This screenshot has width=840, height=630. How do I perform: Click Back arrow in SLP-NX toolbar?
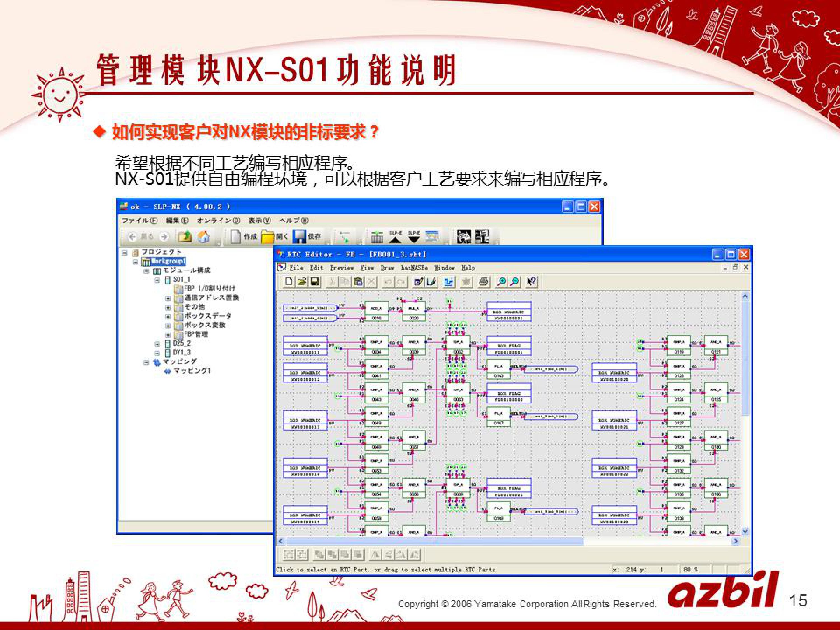(132, 237)
